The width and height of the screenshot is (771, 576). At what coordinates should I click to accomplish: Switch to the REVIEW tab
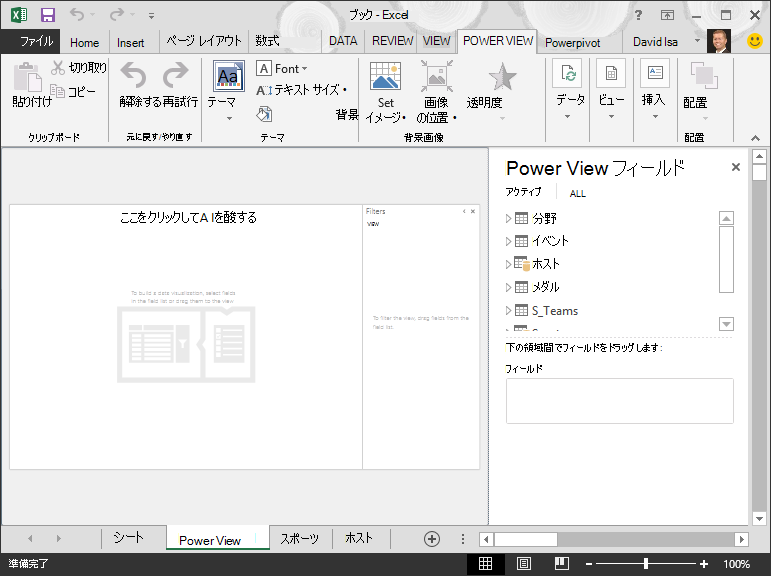pyautogui.click(x=392, y=41)
